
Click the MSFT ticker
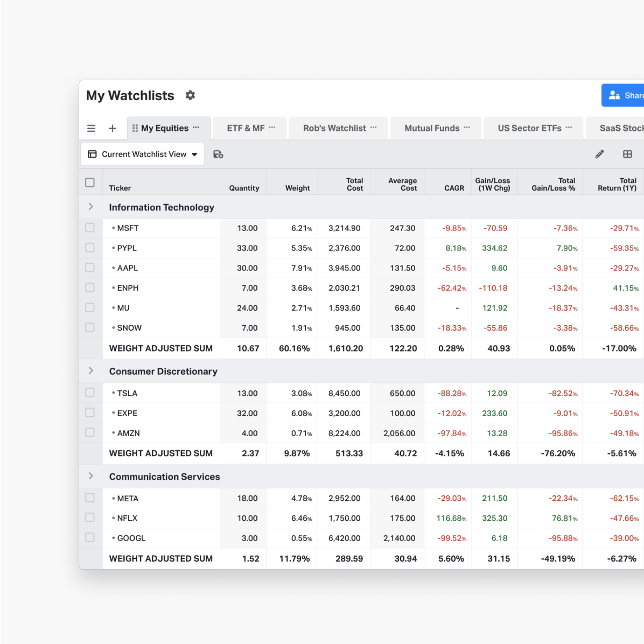coord(128,228)
